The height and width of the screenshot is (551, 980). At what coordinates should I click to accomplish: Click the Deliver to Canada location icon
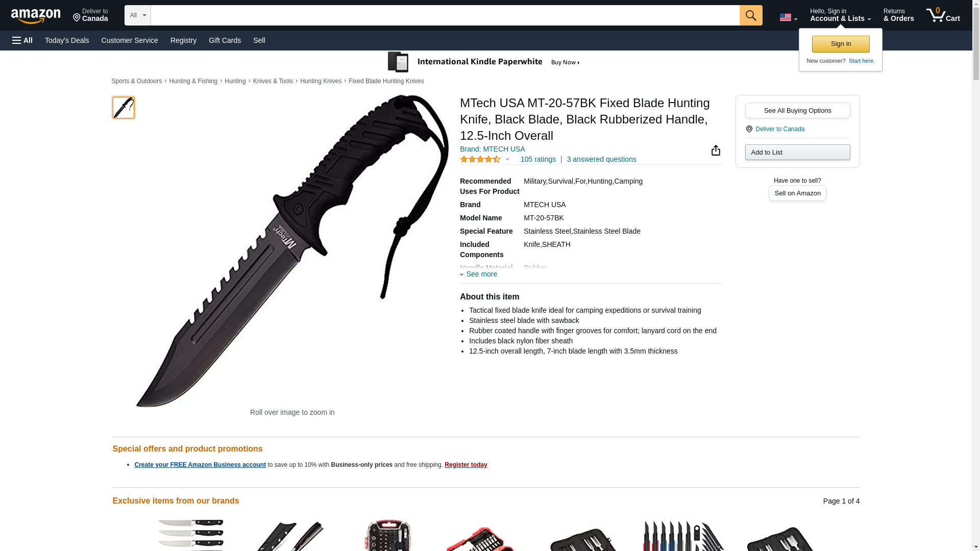point(749,129)
